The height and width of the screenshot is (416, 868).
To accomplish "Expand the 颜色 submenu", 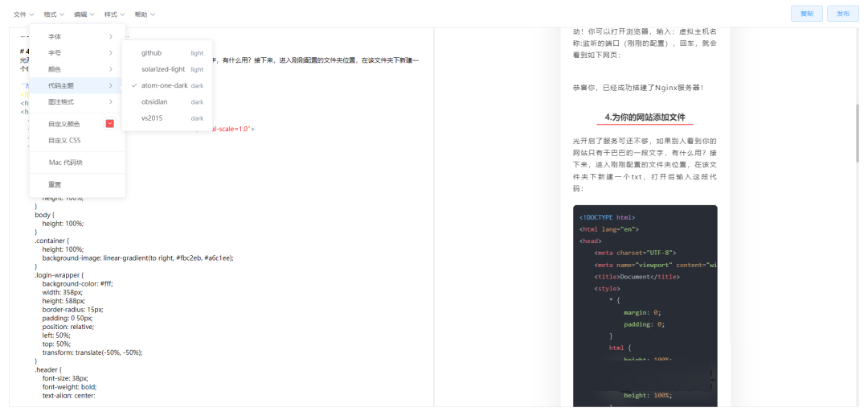I will coord(77,69).
